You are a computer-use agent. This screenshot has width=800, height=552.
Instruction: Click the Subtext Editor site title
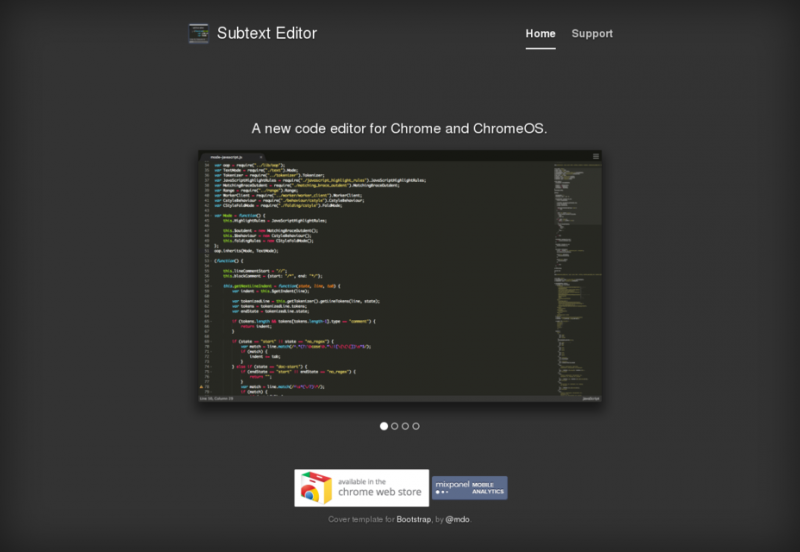pos(267,33)
